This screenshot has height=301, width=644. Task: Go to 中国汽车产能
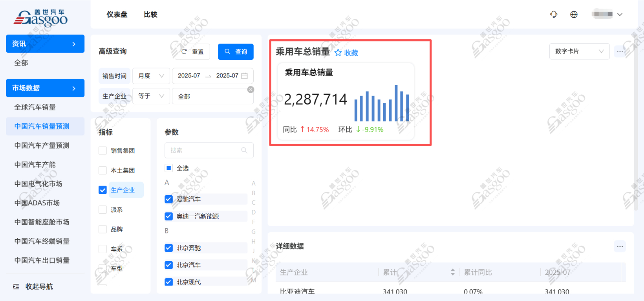[x=35, y=165]
